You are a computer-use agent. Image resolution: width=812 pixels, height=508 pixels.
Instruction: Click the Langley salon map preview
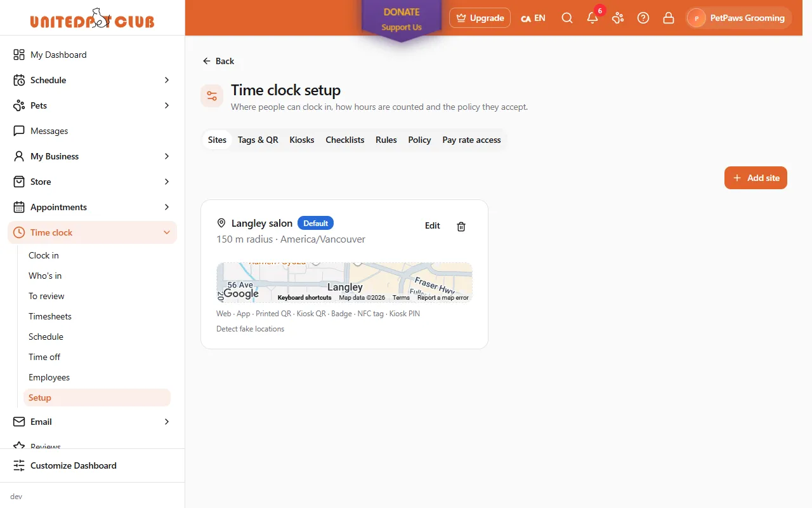(x=344, y=282)
